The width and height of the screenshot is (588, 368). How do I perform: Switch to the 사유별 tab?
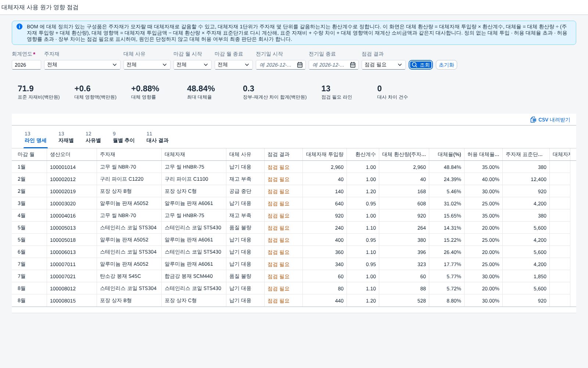(x=93, y=137)
